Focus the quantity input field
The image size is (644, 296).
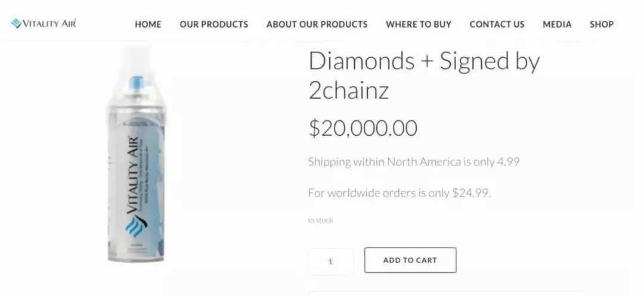pos(331,261)
